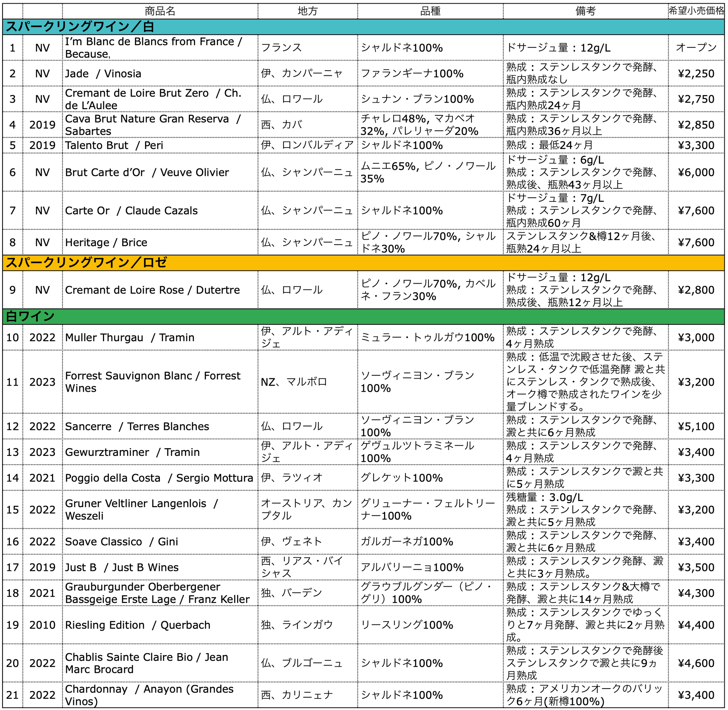Select the teal スパークリングワイン／白 section band
Viewport: 728px width, 710px height.
pos(363,27)
